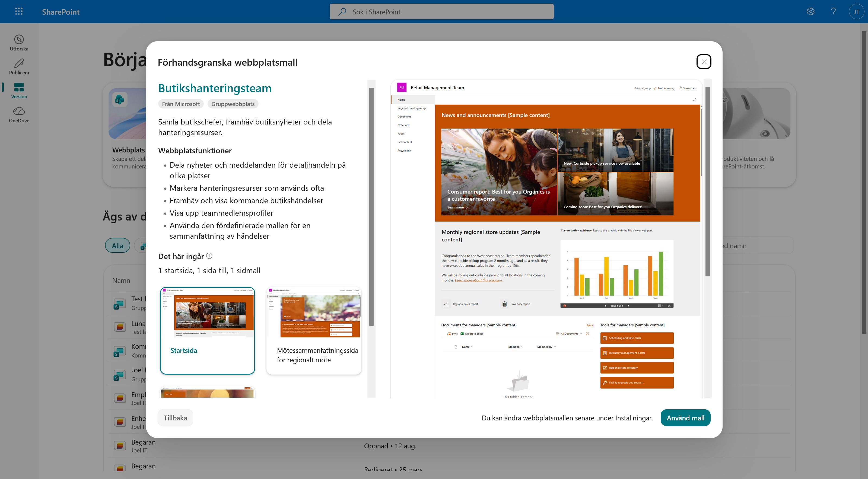Click the description pane vertical scrollbar
The height and width of the screenshot is (479, 868).
[371, 206]
